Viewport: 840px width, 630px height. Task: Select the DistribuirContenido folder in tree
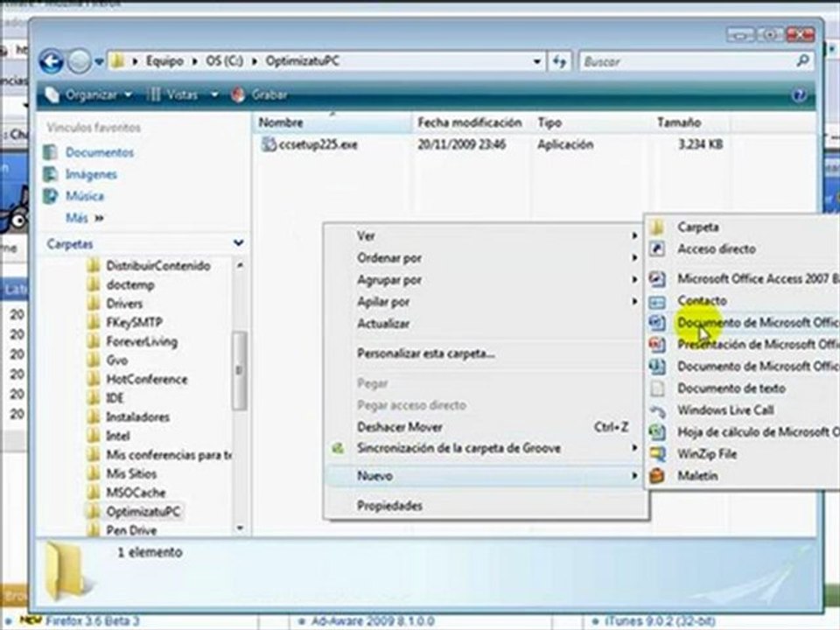158,266
